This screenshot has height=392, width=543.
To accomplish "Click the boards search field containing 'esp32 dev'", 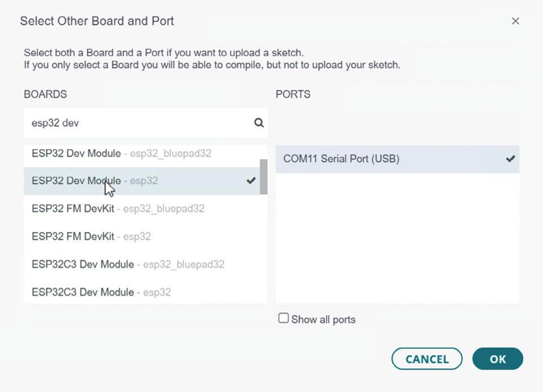I will [x=135, y=123].
